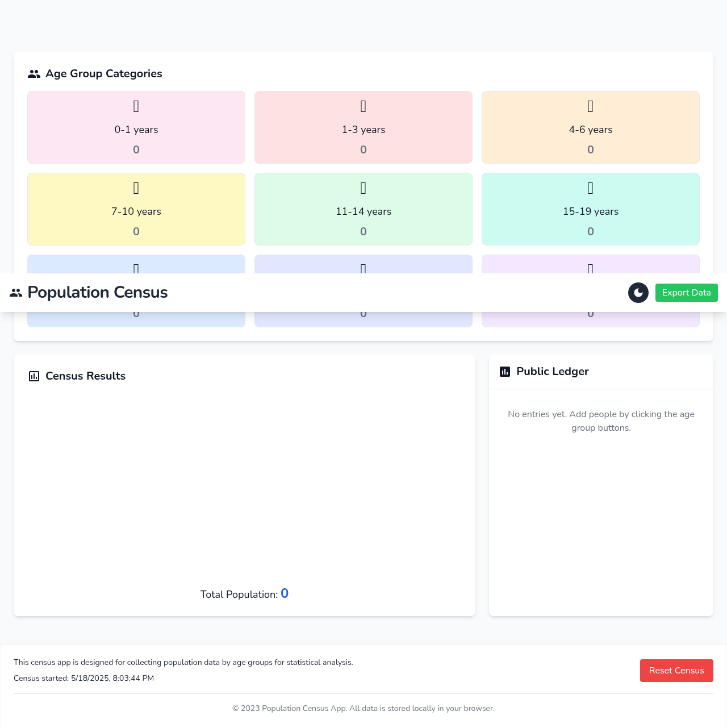Add a person to the 4-6 years group

pyautogui.click(x=590, y=127)
